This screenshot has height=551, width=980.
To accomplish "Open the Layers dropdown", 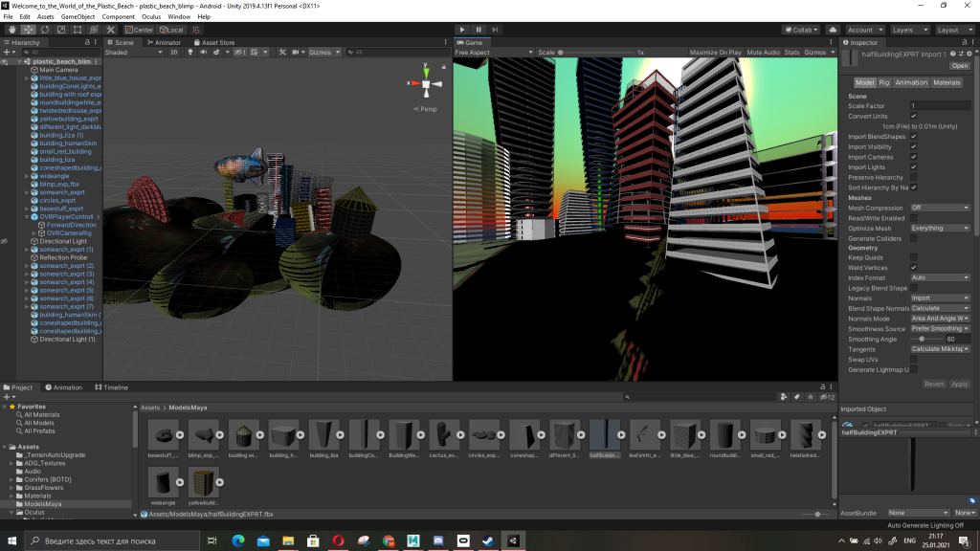I will [910, 30].
